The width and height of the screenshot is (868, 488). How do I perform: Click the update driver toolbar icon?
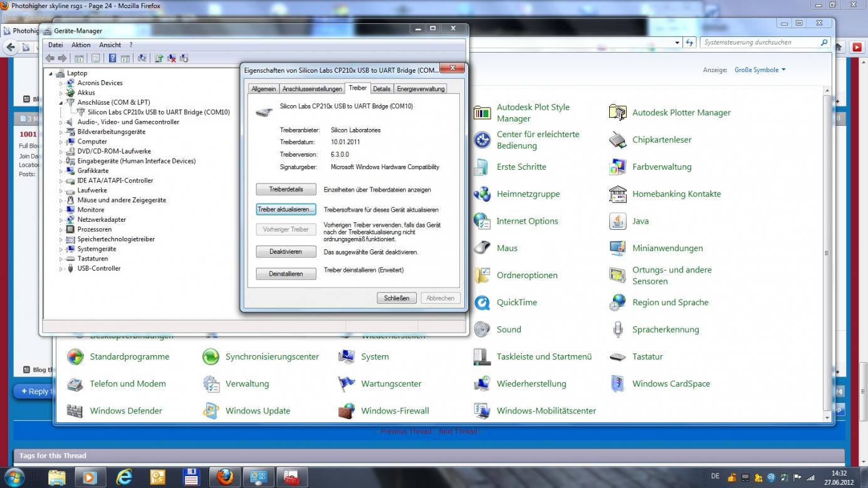coord(159,58)
